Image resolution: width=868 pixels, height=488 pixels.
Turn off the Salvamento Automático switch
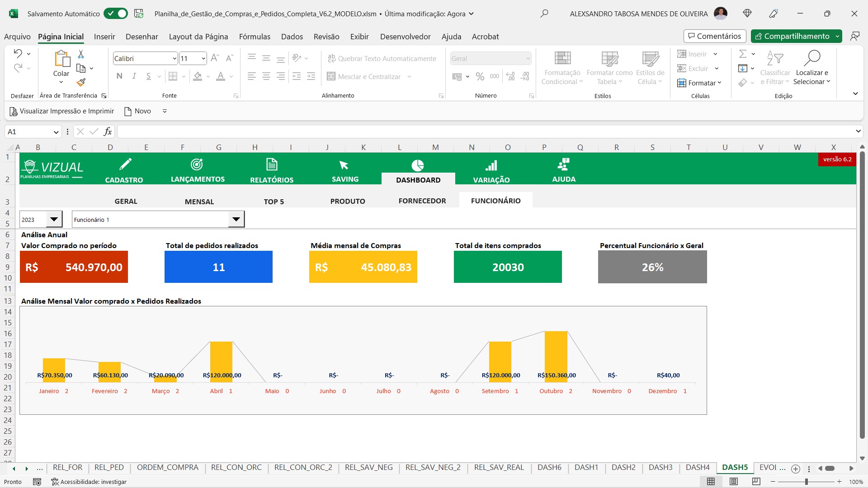tap(116, 14)
